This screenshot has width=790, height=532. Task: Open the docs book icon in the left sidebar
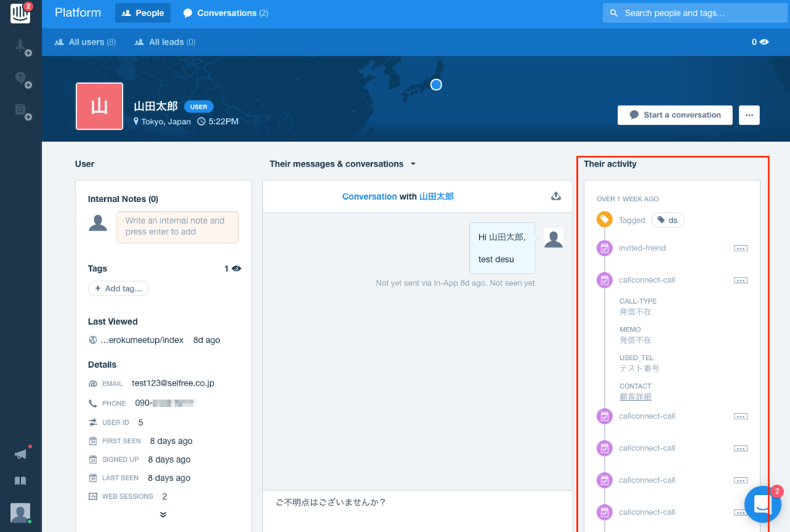click(x=19, y=480)
